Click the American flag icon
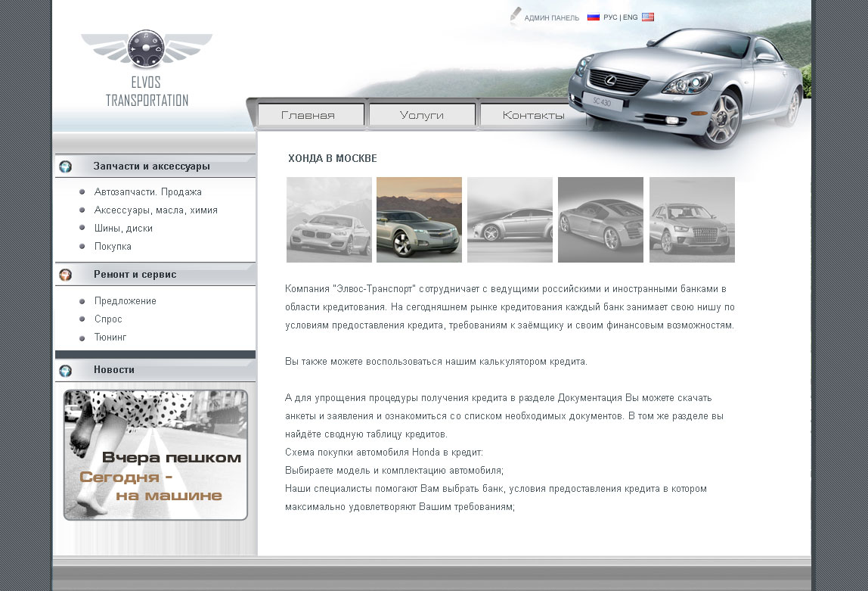The image size is (868, 591). click(648, 17)
